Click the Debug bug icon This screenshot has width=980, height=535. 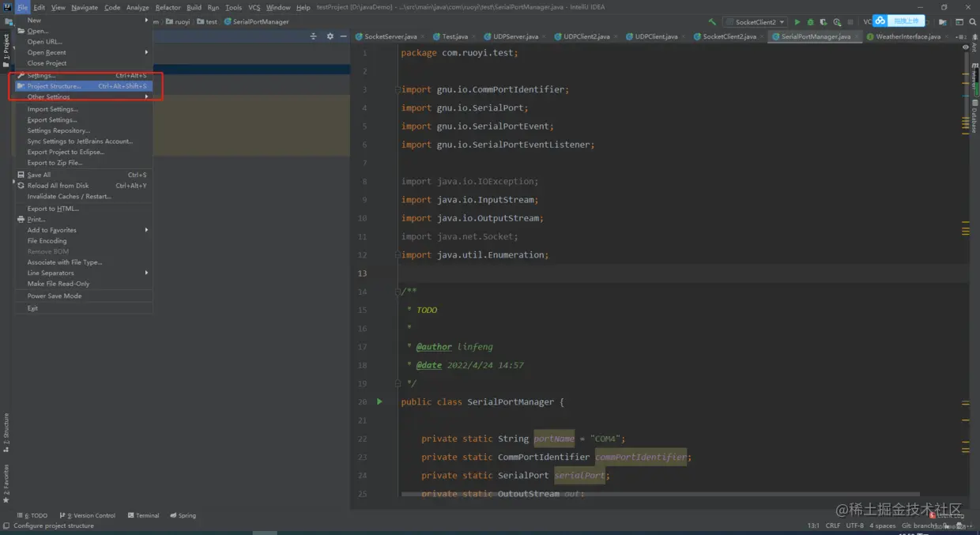[x=810, y=22]
